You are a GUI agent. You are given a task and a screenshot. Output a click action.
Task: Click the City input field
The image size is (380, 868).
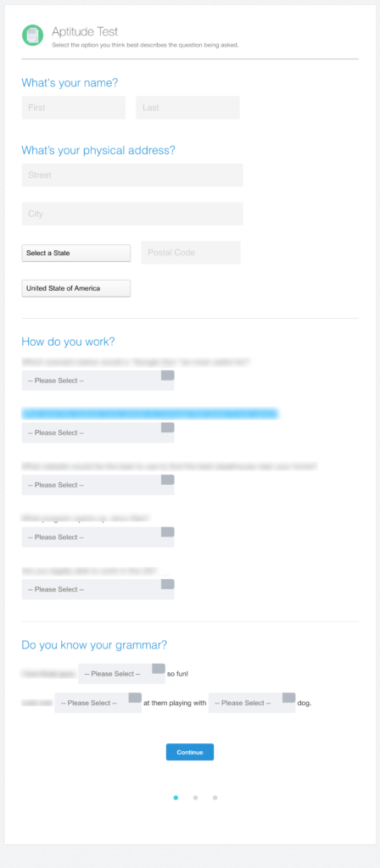tap(132, 214)
